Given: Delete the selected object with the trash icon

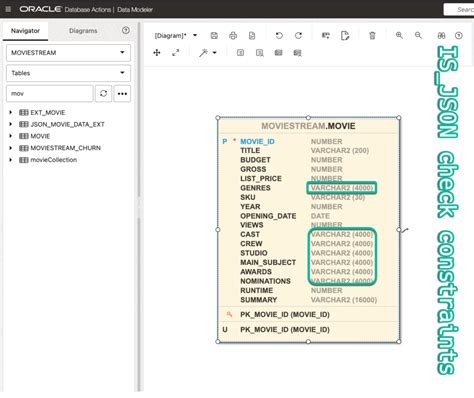Looking at the screenshot, I should tap(372, 35).
